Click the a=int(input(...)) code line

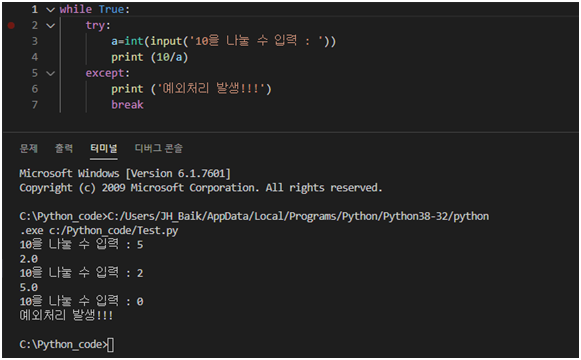[x=223, y=41]
